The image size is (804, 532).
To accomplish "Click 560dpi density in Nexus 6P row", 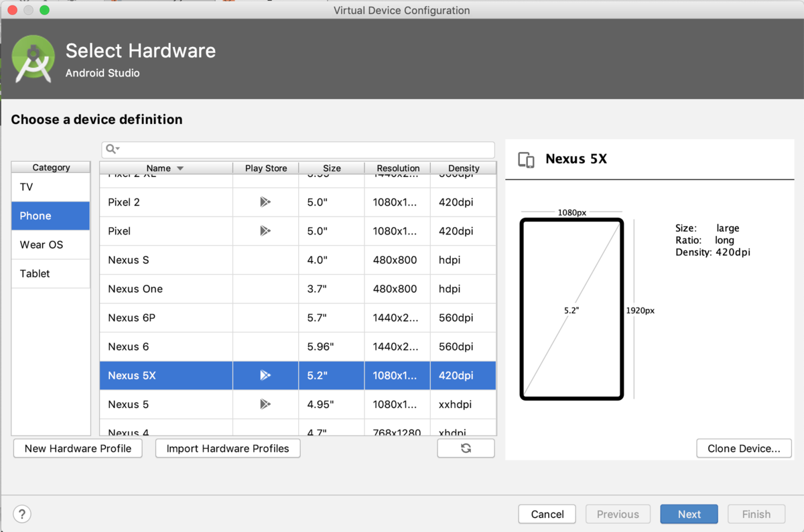I will tap(464, 318).
